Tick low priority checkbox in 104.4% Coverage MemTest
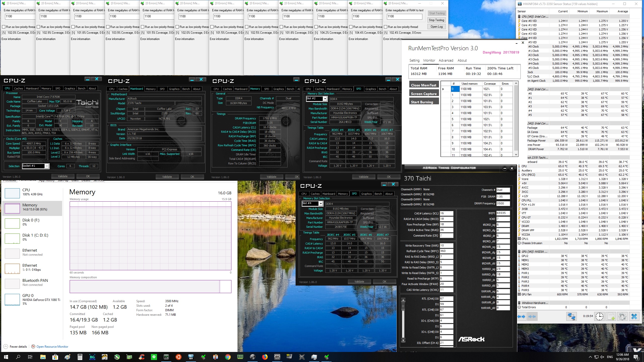The image size is (644, 362). 351,27
